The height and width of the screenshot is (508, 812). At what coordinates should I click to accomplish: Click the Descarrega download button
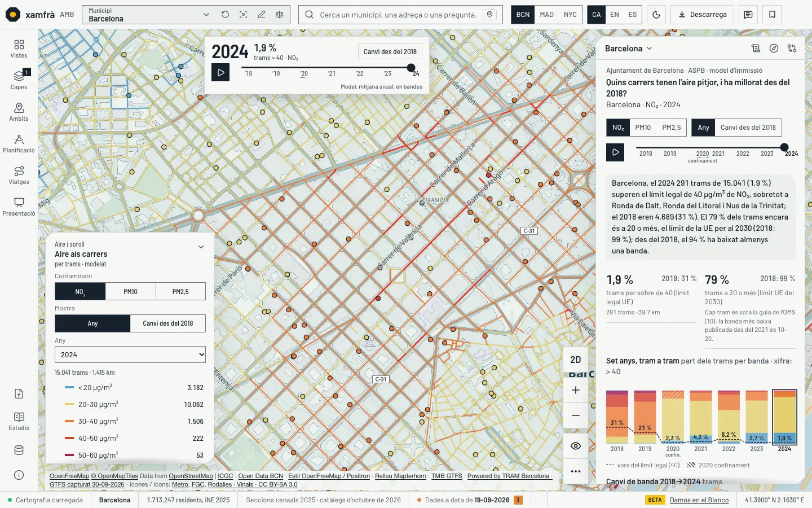(703, 15)
